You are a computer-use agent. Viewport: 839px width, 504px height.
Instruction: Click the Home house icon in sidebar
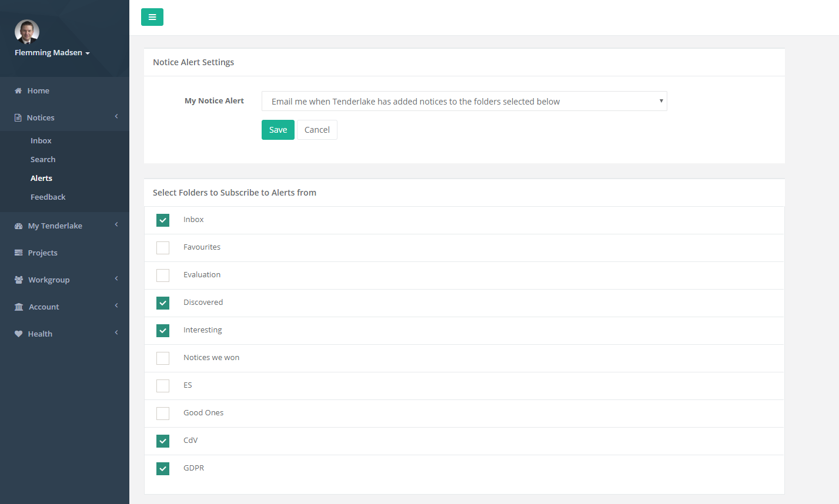(x=18, y=91)
